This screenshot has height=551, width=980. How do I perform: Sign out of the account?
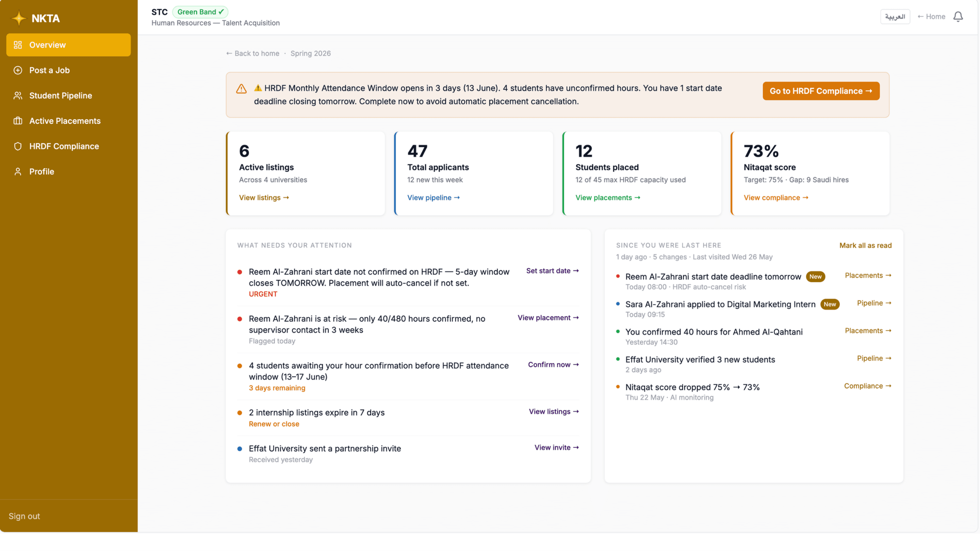click(24, 516)
